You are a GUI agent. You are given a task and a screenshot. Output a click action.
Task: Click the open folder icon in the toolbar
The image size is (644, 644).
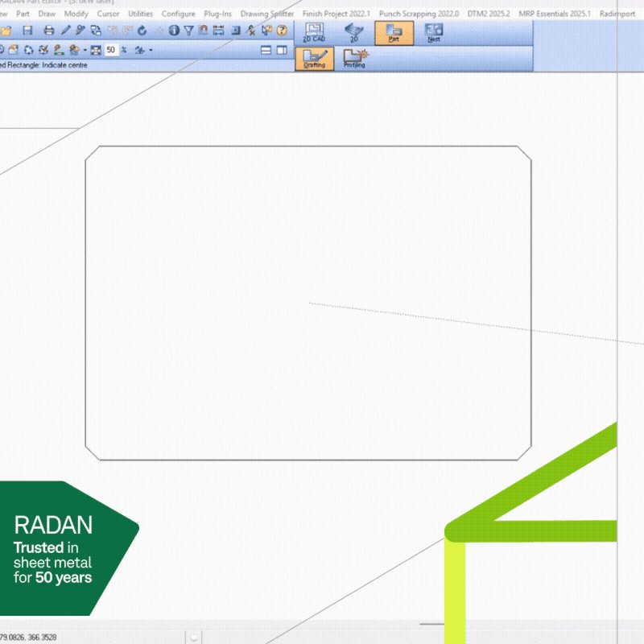(x=6, y=31)
